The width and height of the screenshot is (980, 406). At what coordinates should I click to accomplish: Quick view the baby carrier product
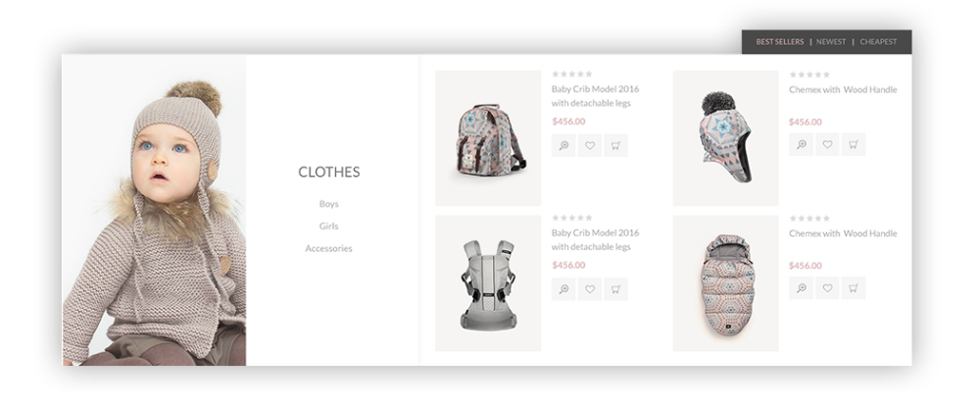tap(563, 289)
